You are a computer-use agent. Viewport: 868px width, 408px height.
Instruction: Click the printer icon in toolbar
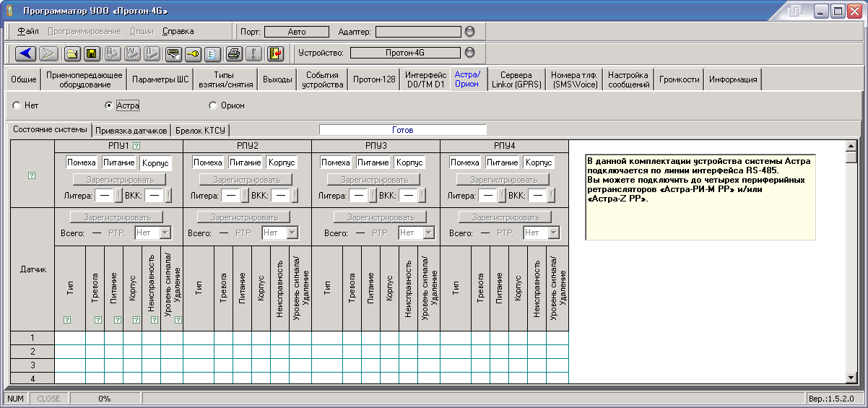(x=234, y=53)
